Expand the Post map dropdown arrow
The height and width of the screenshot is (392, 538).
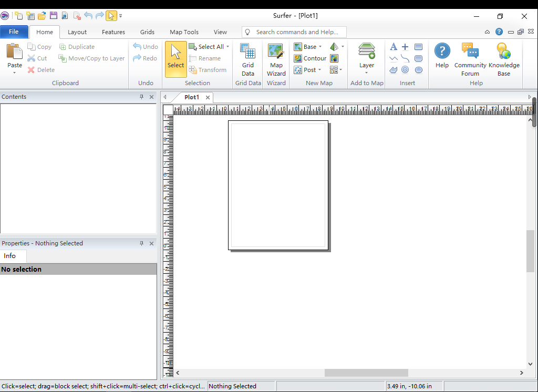320,70
